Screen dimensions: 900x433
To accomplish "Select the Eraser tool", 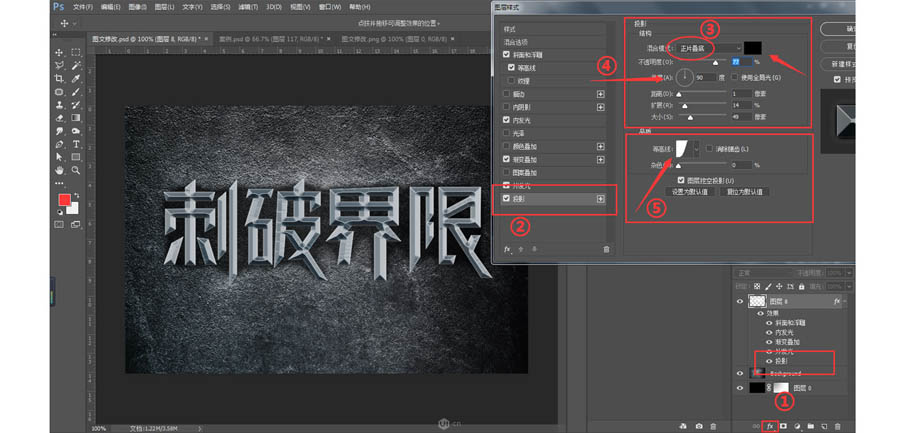I will tap(59, 118).
